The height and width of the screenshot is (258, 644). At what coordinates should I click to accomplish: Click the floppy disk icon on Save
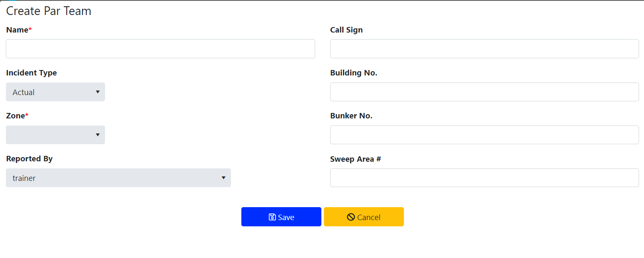click(272, 217)
